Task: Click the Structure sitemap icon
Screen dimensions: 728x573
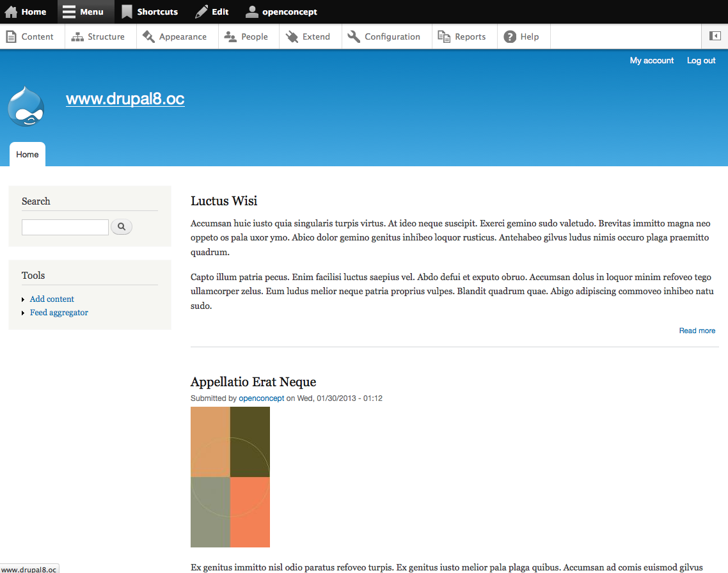Action: [78, 36]
